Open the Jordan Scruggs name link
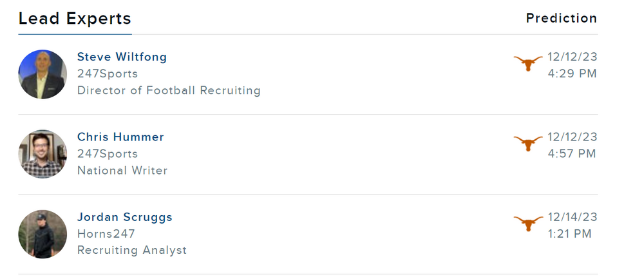The height and width of the screenshot is (279, 644). [x=125, y=216]
